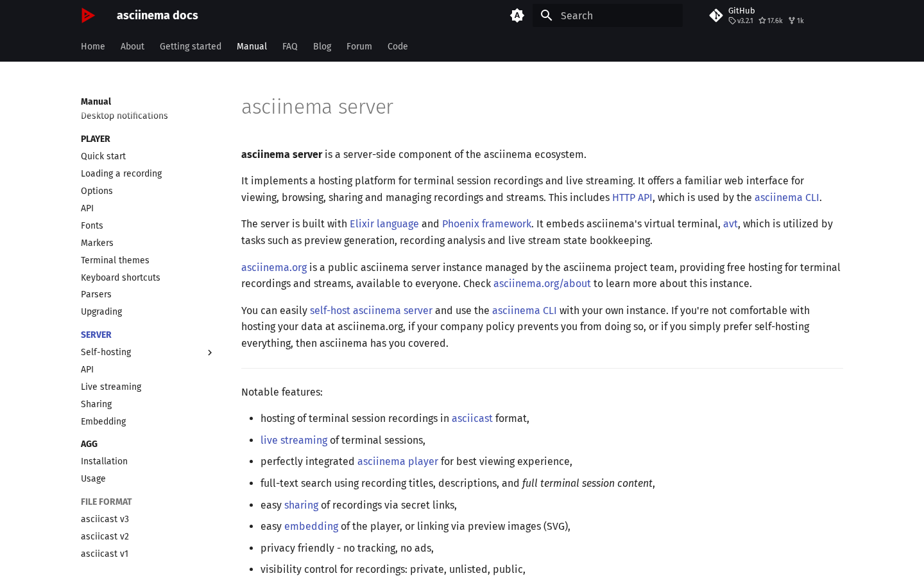Click the FILE FORMAT section label
This screenshot has height=578, width=924.
tap(107, 502)
